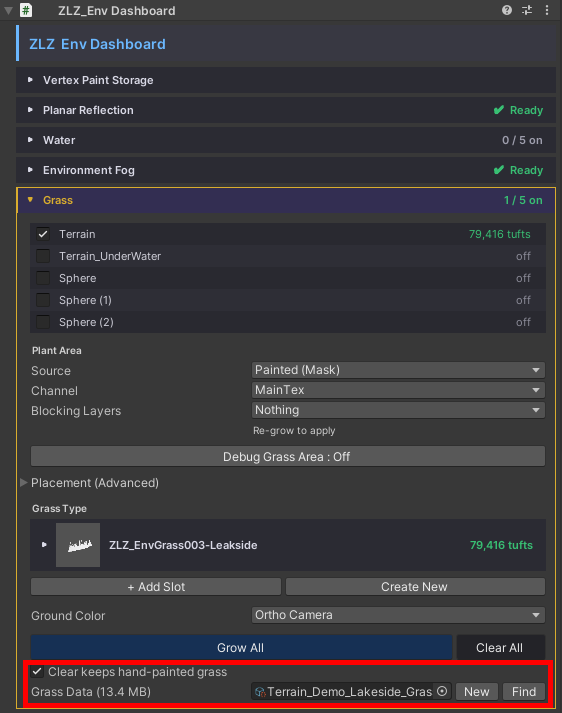Click the ZLZ_EnvGrass003-Leakside thumbnail
This screenshot has width=562, height=713.
(78, 545)
